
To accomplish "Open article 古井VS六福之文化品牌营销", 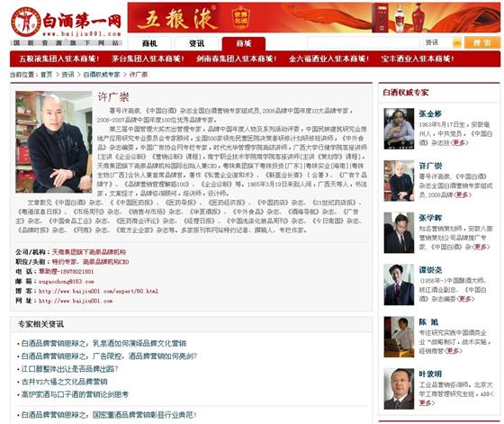I will [x=64, y=382].
